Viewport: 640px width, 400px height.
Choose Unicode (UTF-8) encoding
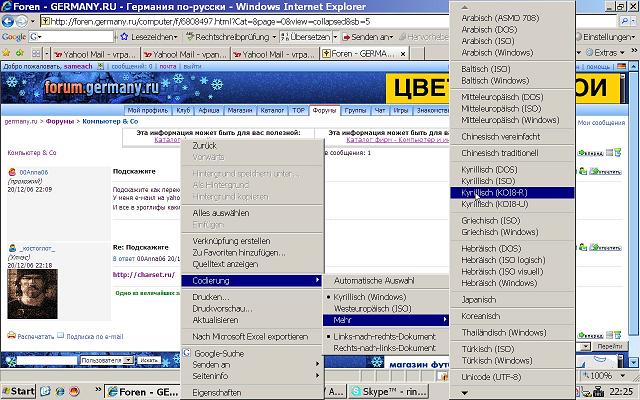pyautogui.click(x=512, y=377)
